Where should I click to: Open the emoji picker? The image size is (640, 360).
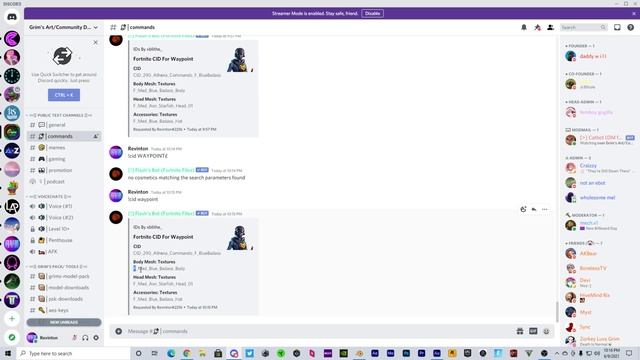(x=546, y=331)
